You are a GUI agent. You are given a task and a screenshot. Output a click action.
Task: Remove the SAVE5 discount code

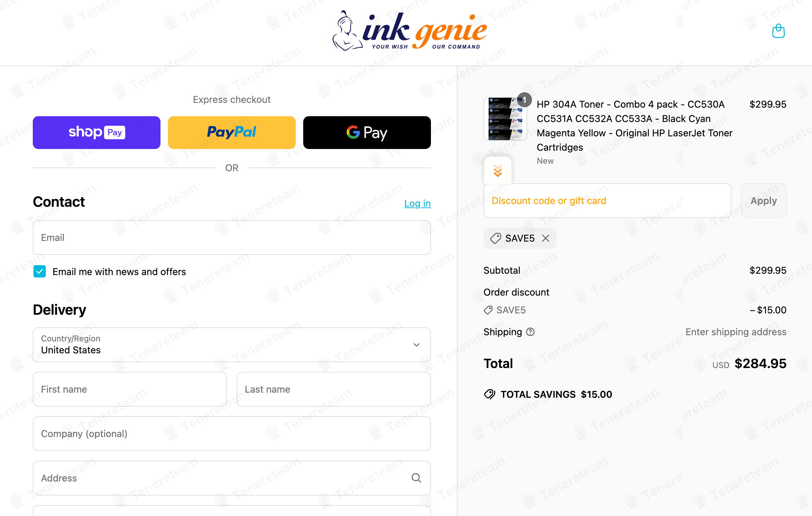coord(546,238)
